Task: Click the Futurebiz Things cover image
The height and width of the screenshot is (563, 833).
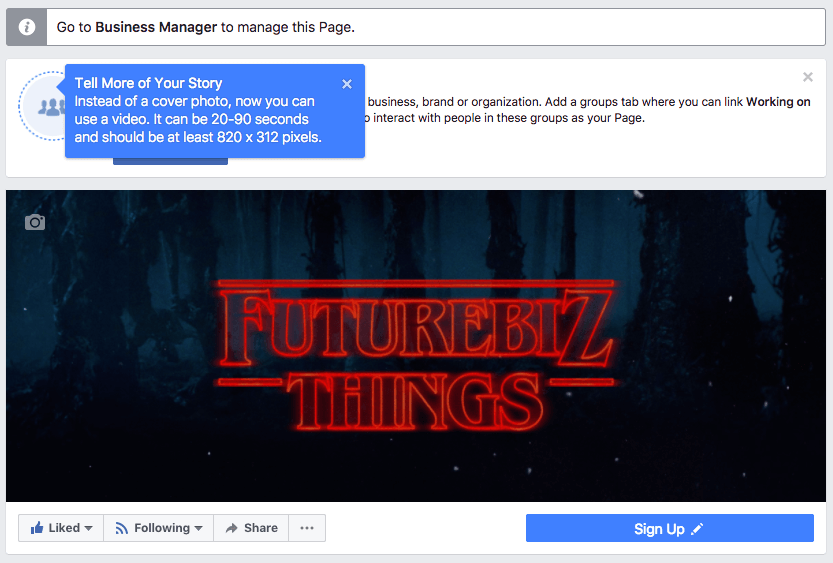Action: coord(416,346)
